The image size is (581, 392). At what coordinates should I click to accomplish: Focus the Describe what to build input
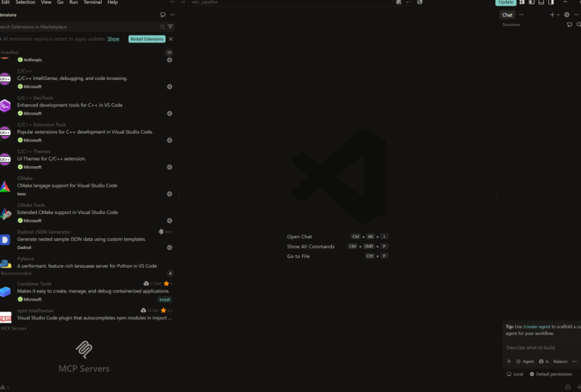543,348
